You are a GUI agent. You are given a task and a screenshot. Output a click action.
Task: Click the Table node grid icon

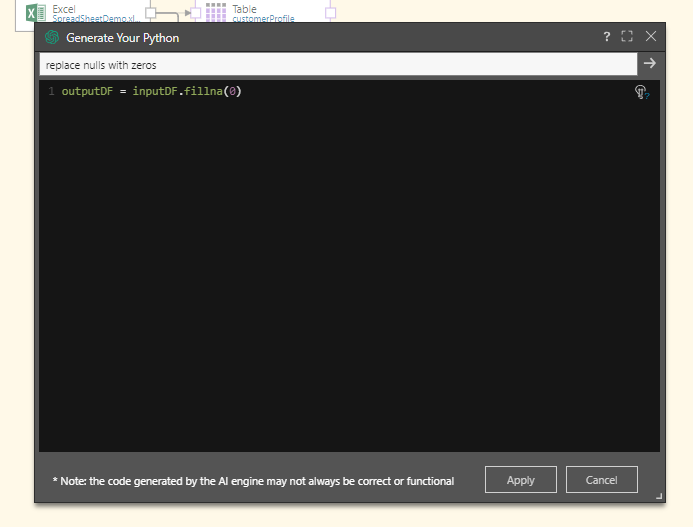pos(216,12)
